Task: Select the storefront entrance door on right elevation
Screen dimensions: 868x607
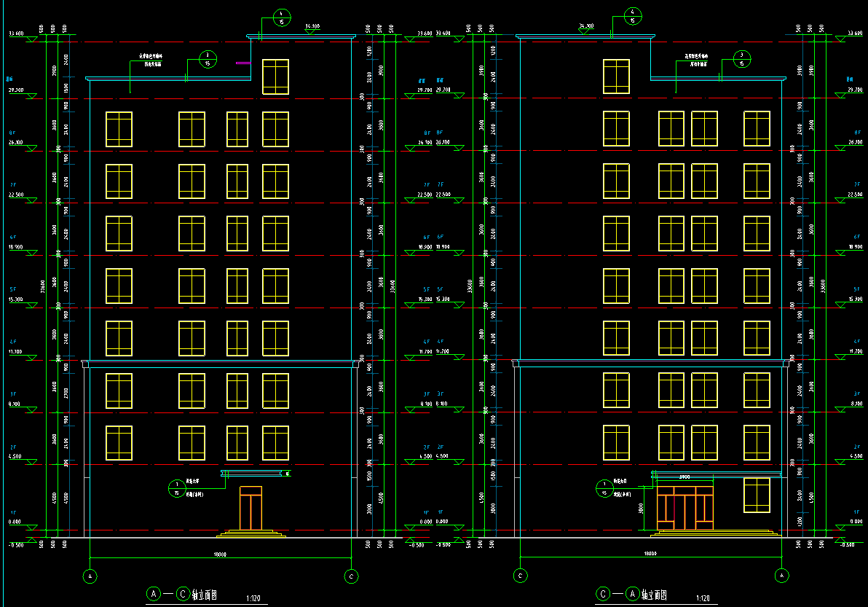Action: (685, 508)
